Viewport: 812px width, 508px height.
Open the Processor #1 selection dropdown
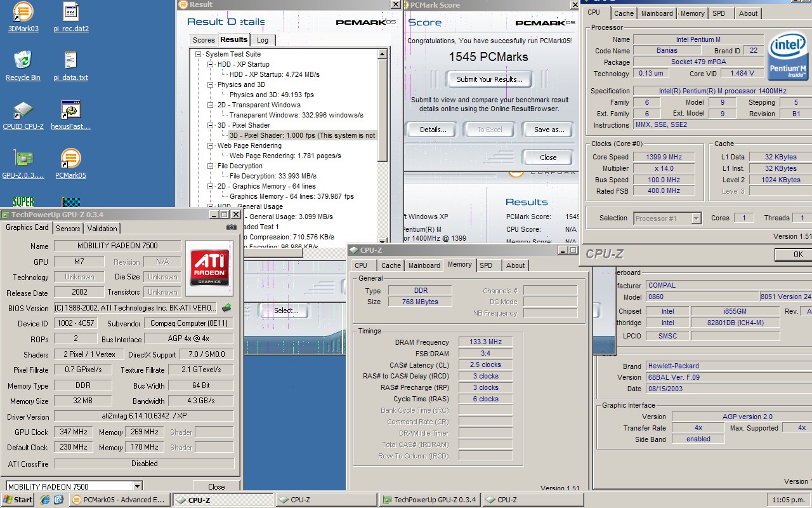coord(696,218)
